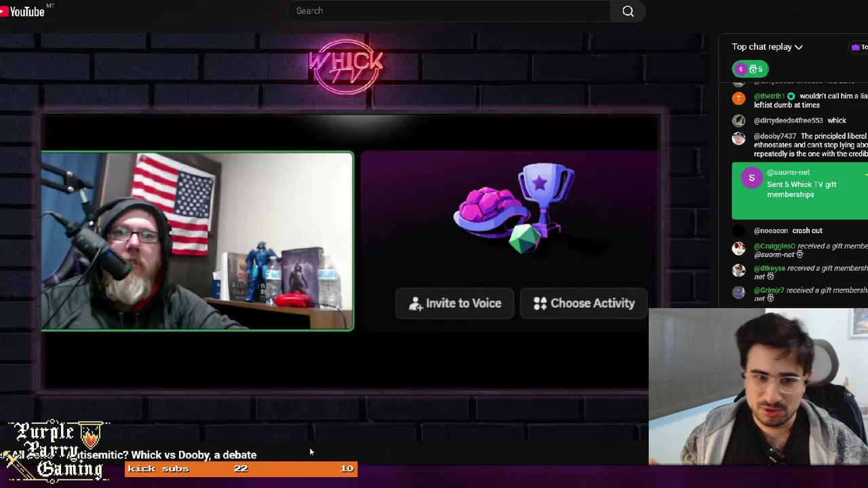Viewport: 868px width, 488px height.
Task: Click username @dooby7437 in chat
Action: tap(775, 136)
